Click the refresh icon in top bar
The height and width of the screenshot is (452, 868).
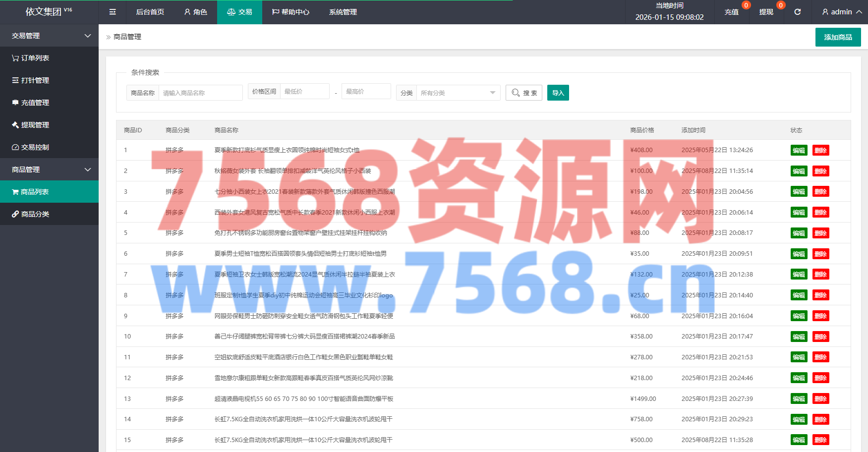[798, 12]
